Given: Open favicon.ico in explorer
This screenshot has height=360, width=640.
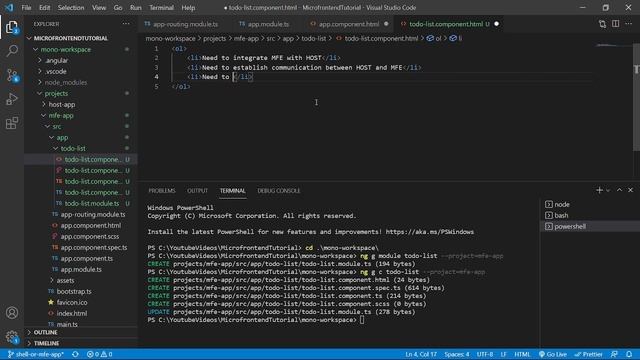Looking at the screenshot, I should click(72, 302).
